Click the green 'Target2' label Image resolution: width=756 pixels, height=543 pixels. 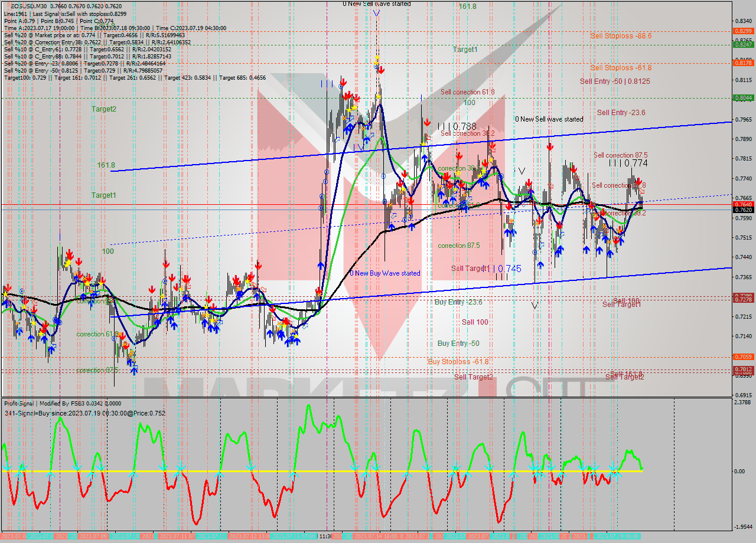pyautogui.click(x=104, y=109)
